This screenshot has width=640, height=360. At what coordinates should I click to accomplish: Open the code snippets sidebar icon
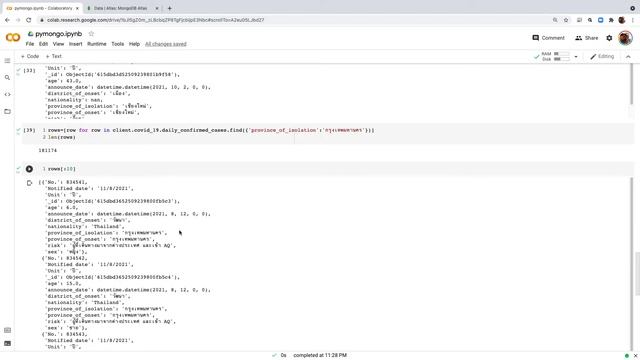[x=7, y=94]
